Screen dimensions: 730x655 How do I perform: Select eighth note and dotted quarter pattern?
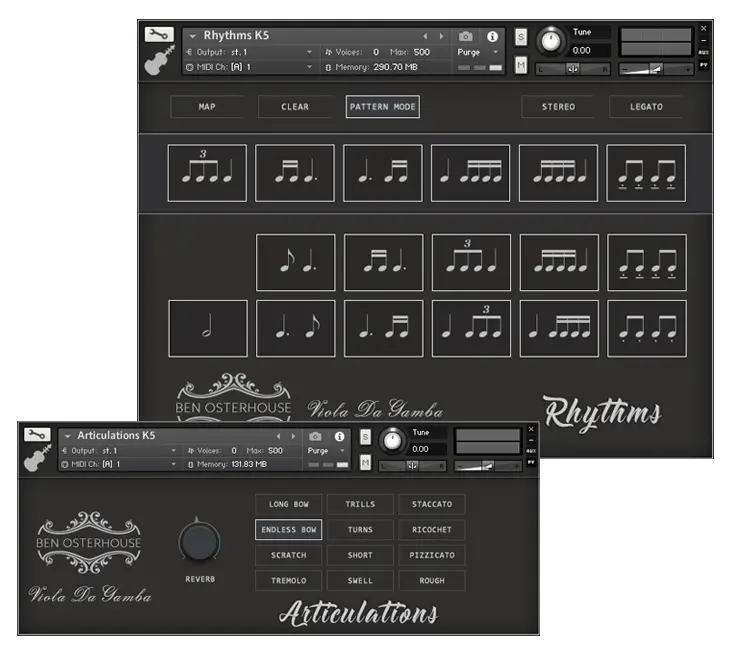(x=296, y=263)
